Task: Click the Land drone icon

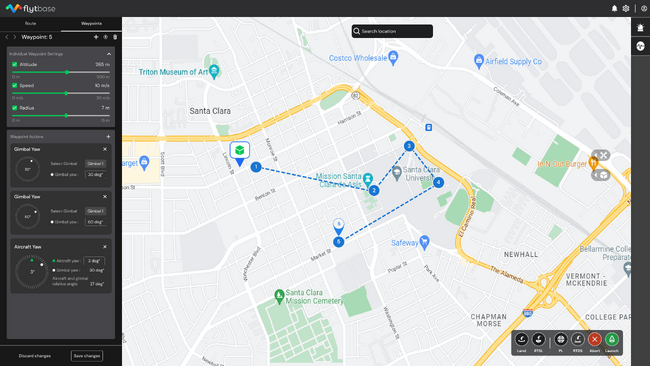Action: tap(521, 339)
